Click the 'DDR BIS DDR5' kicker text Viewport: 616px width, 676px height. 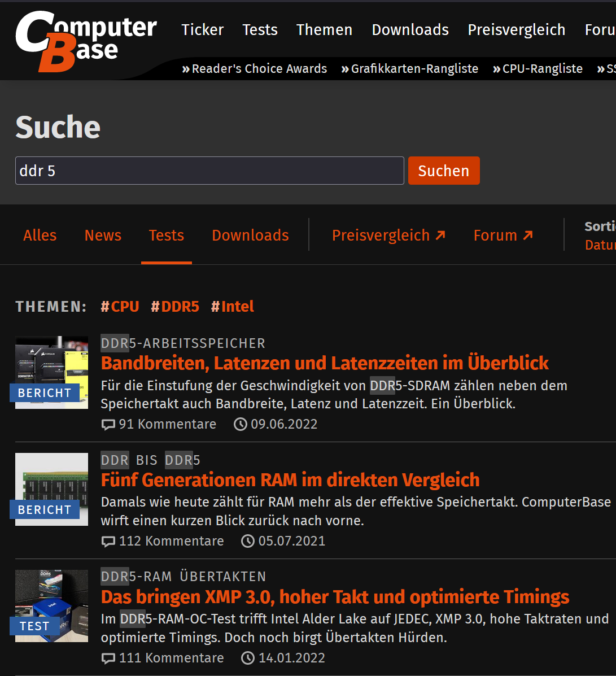click(150, 460)
